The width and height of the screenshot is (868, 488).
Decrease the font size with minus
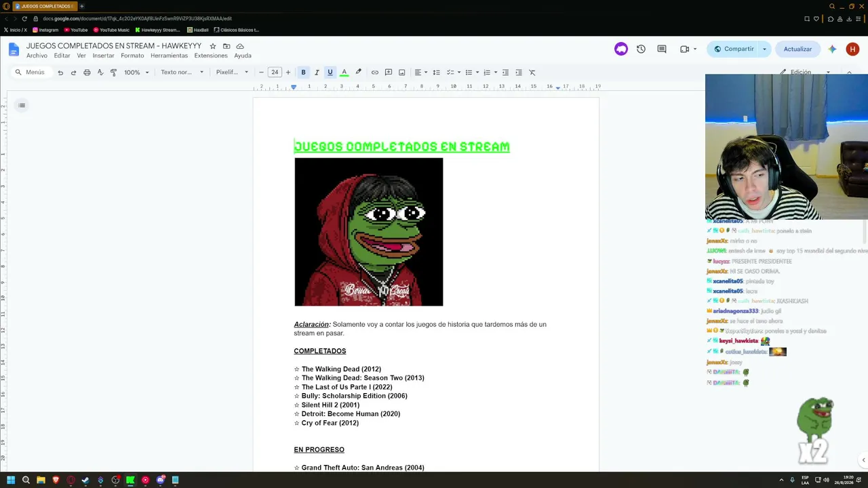pos(261,73)
